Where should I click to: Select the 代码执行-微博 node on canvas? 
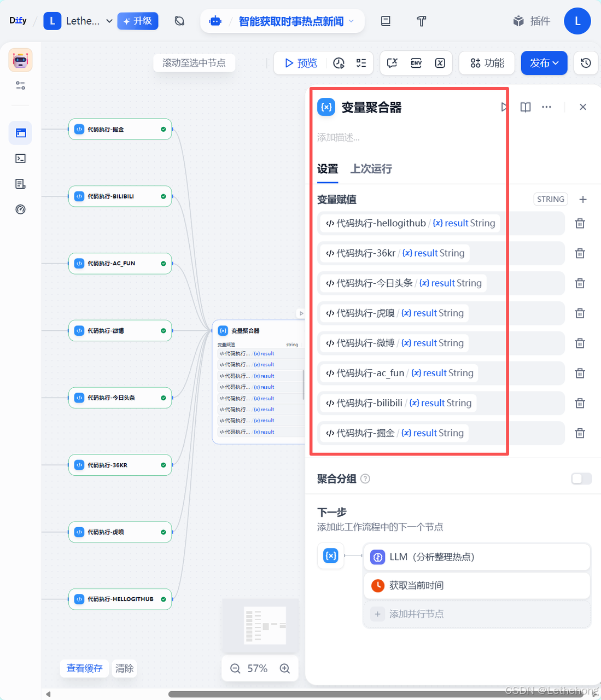coord(120,331)
